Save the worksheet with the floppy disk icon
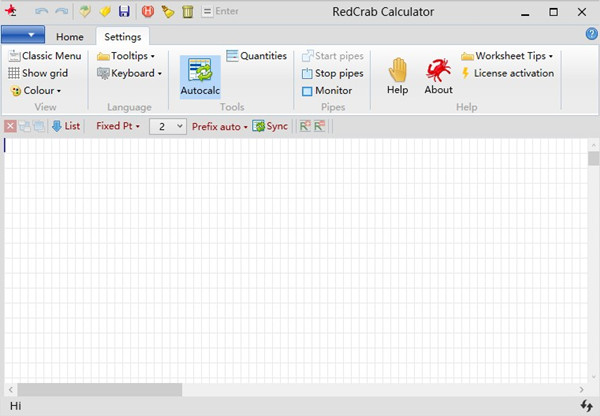 pos(124,11)
